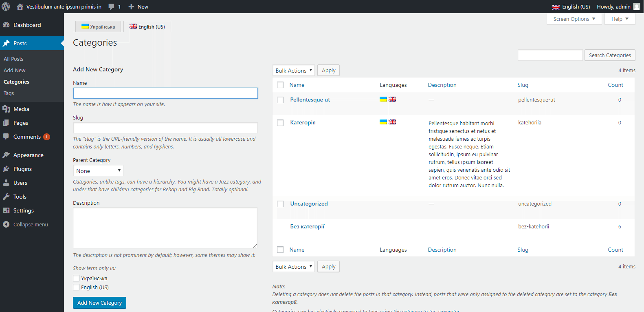644x312 pixels.
Task: Open the comments bubble in admin bar
Action: pyautogui.click(x=111, y=7)
